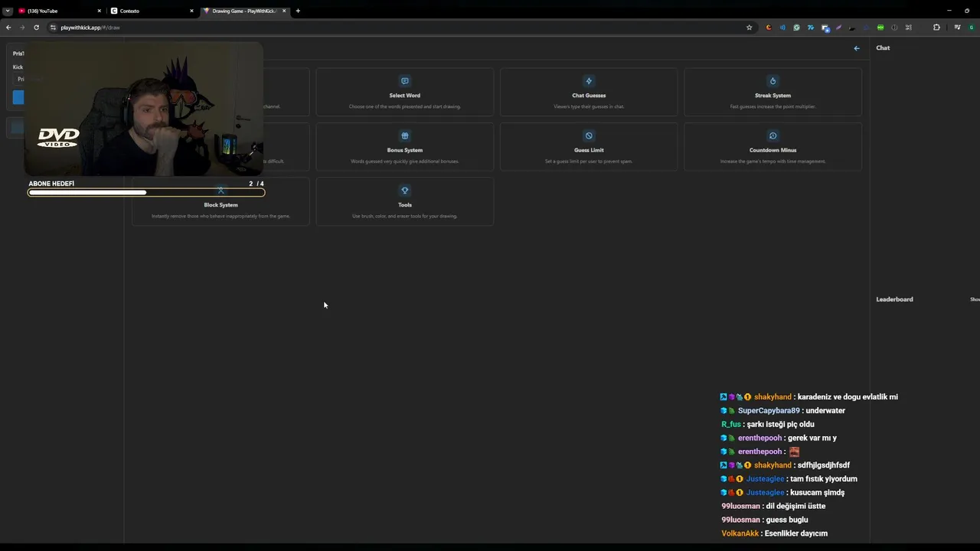The width and height of the screenshot is (980, 551).
Task: Click username R_fus in chat
Action: pyautogui.click(x=731, y=425)
